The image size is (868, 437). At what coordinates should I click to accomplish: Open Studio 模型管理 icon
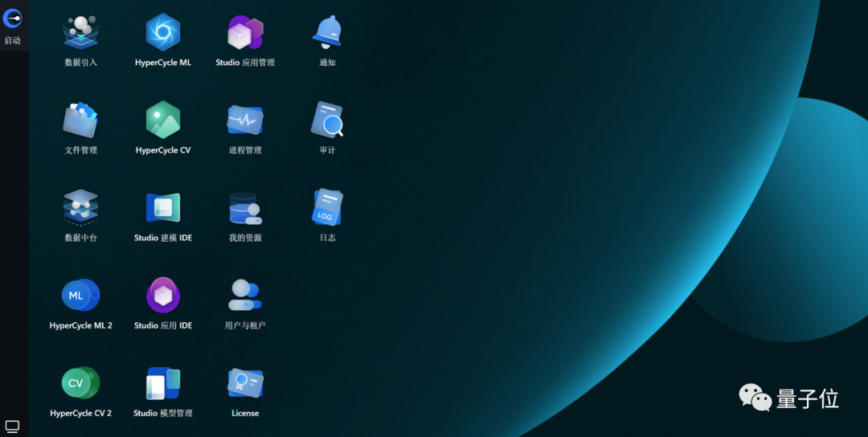[x=162, y=383]
